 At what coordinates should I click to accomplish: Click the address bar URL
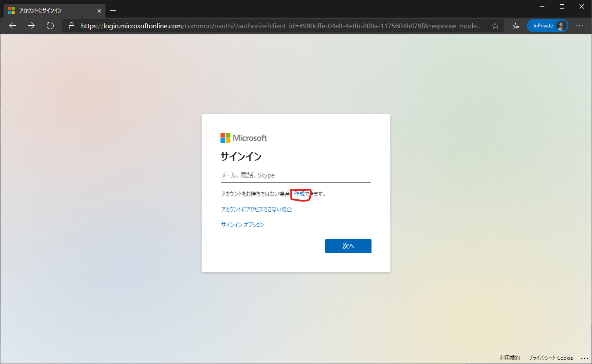[x=281, y=26]
